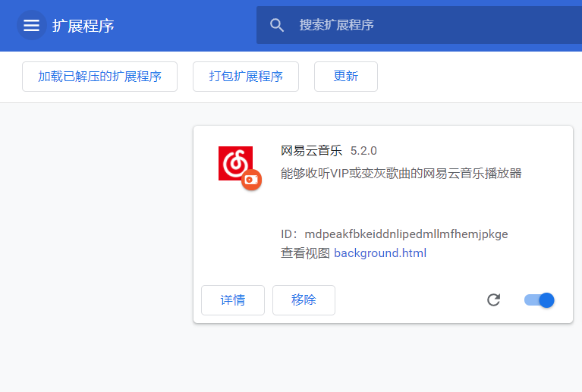This screenshot has width=582, height=392.
Task: Click the 更新 button
Action: click(x=346, y=77)
